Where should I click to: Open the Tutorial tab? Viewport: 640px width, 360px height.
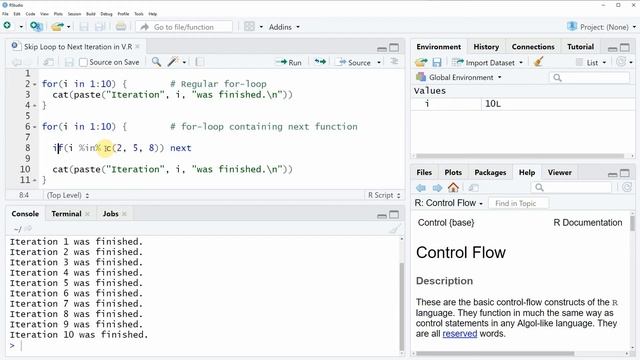(580, 47)
